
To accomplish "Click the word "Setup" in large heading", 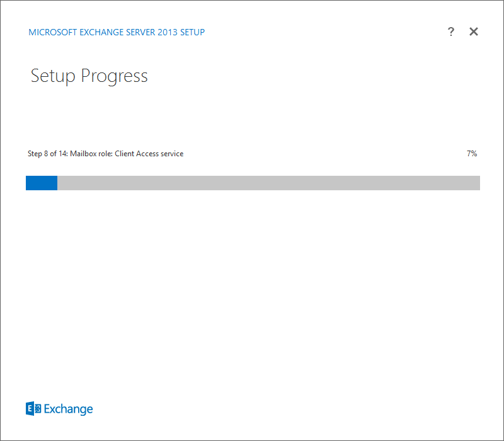I will [52, 76].
